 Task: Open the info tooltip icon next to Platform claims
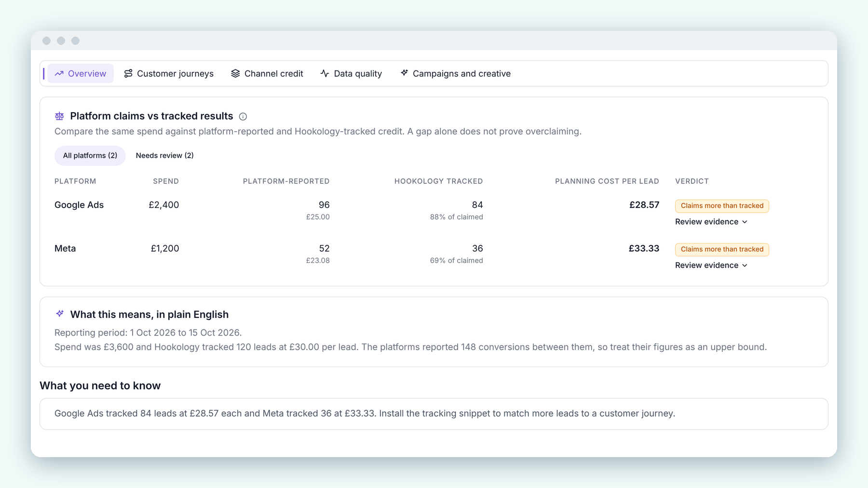(x=243, y=116)
